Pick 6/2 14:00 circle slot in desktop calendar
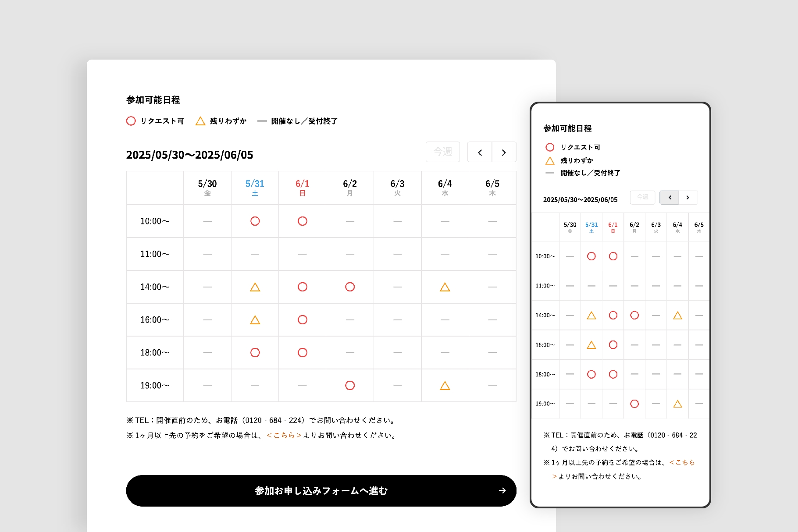The height and width of the screenshot is (532, 798). (x=350, y=287)
